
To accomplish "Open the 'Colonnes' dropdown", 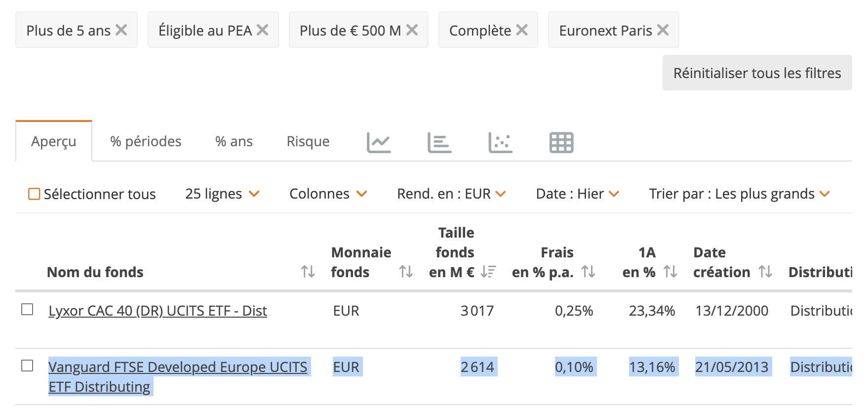I will point(328,194).
